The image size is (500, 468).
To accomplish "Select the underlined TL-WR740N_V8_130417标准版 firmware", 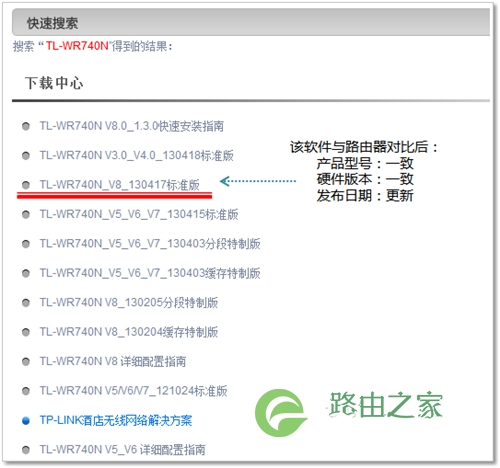I will [119, 185].
